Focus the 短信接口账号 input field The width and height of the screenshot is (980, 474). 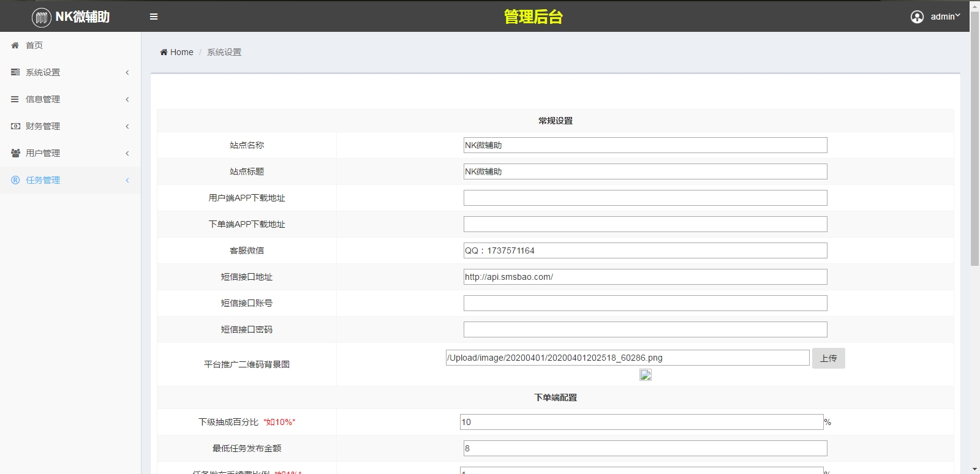pyautogui.click(x=645, y=303)
